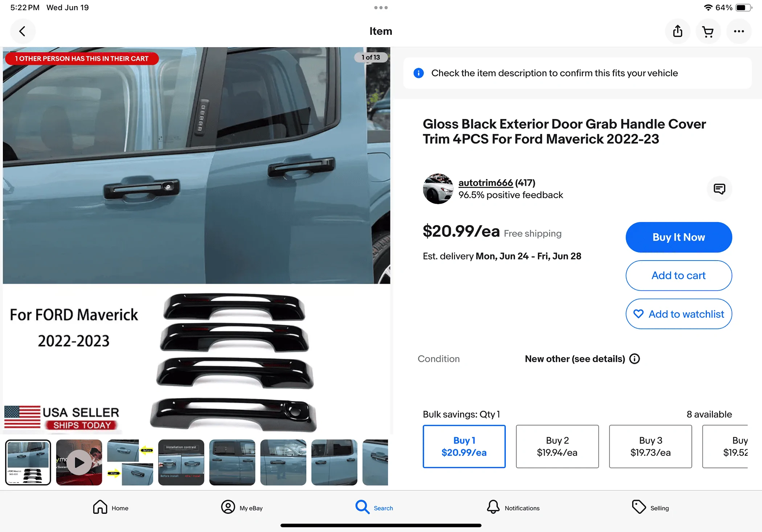Open the last partially visible handle thumbnail
Viewport: 762px width, 532px height.
tap(375, 462)
